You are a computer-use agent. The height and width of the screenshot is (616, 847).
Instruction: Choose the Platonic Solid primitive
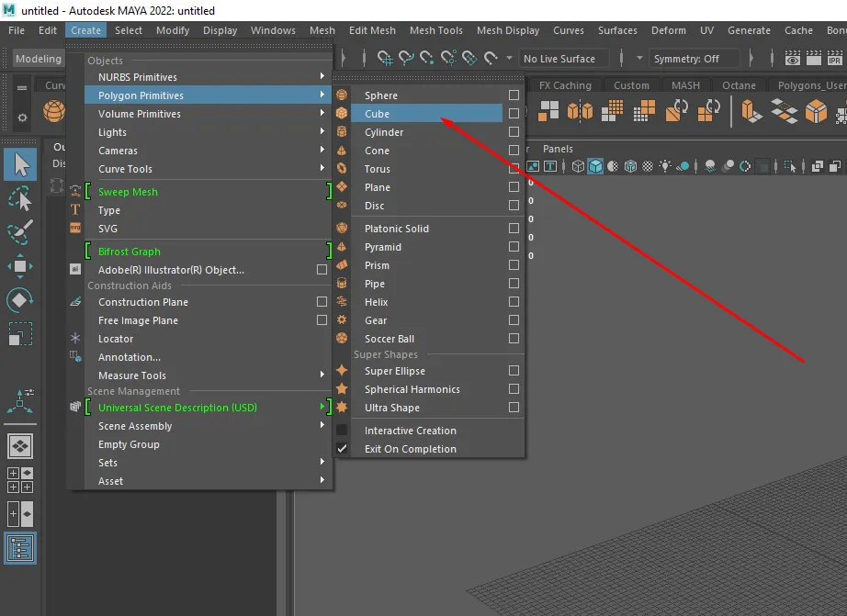[427, 229]
